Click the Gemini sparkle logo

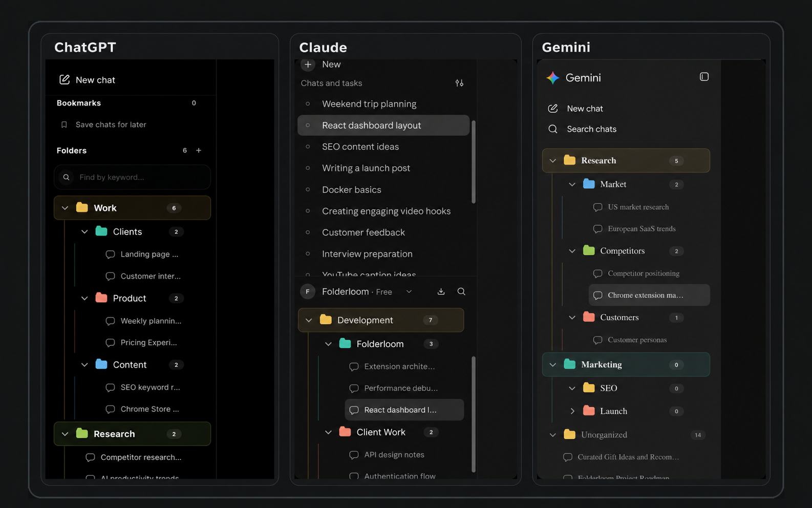point(552,78)
